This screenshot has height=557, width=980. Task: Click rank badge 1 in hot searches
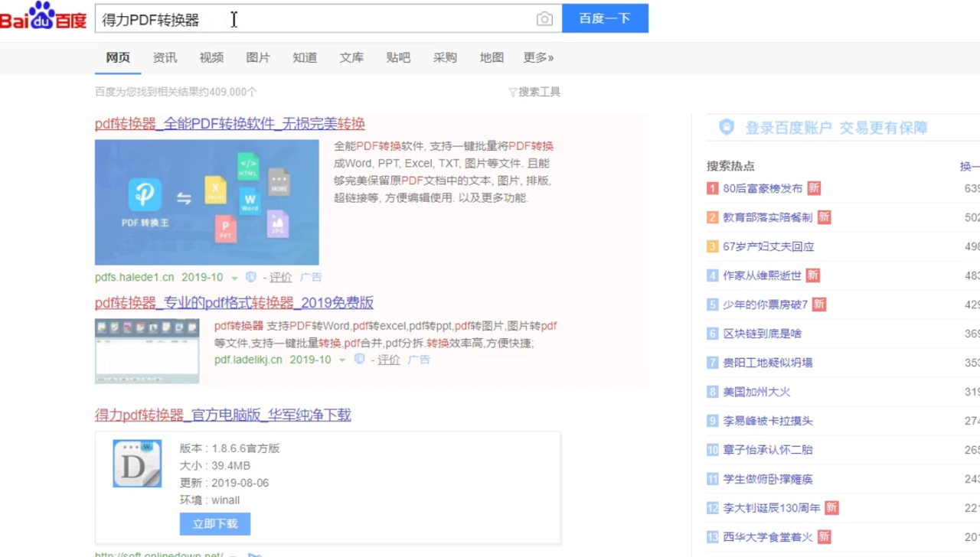coord(713,188)
